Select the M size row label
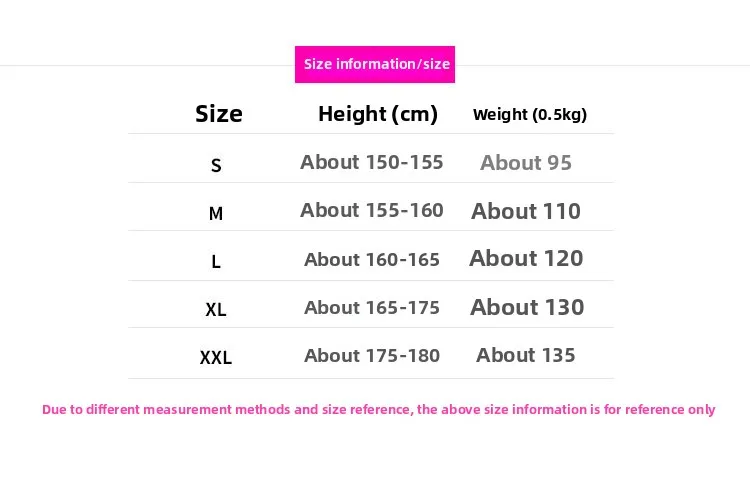 pos(216,213)
